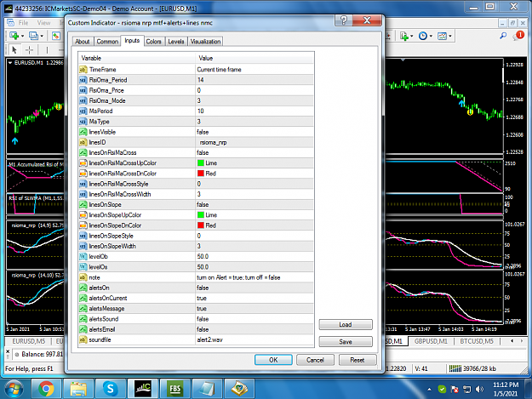Open the Visualization tab

[205, 42]
